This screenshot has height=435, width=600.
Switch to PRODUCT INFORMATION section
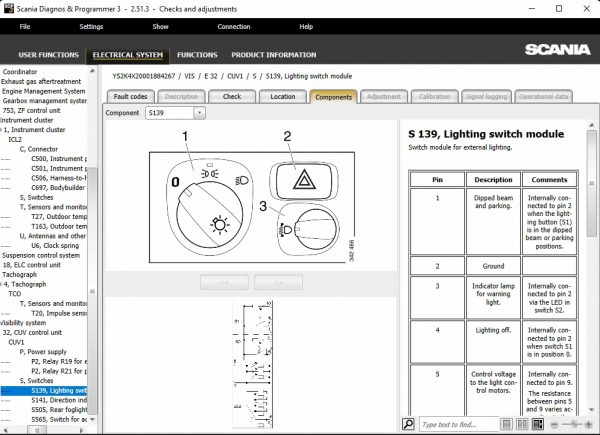tap(274, 55)
